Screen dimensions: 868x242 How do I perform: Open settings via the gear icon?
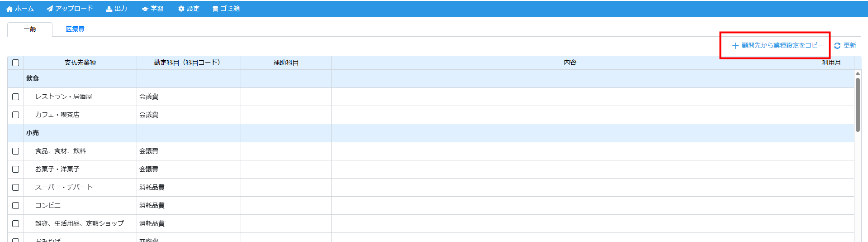[x=181, y=9]
